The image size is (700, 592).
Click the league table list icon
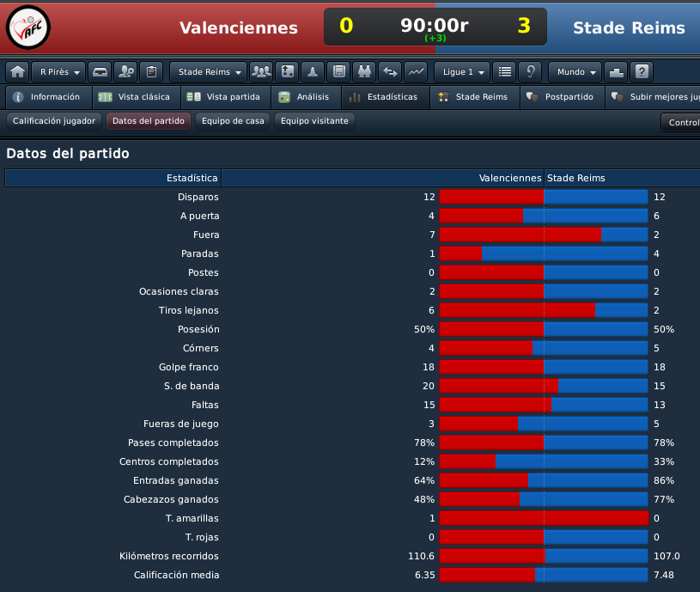point(505,72)
